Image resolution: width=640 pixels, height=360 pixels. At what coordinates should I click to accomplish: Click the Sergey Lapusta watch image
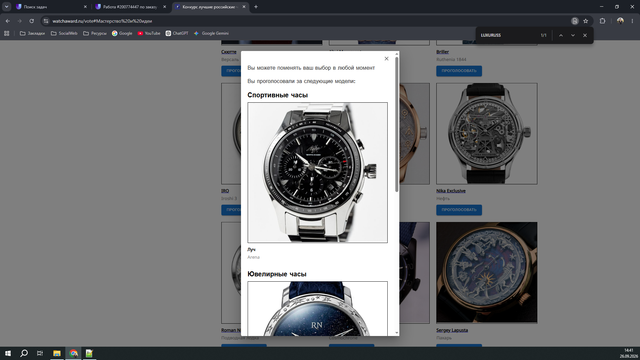(487, 273)
